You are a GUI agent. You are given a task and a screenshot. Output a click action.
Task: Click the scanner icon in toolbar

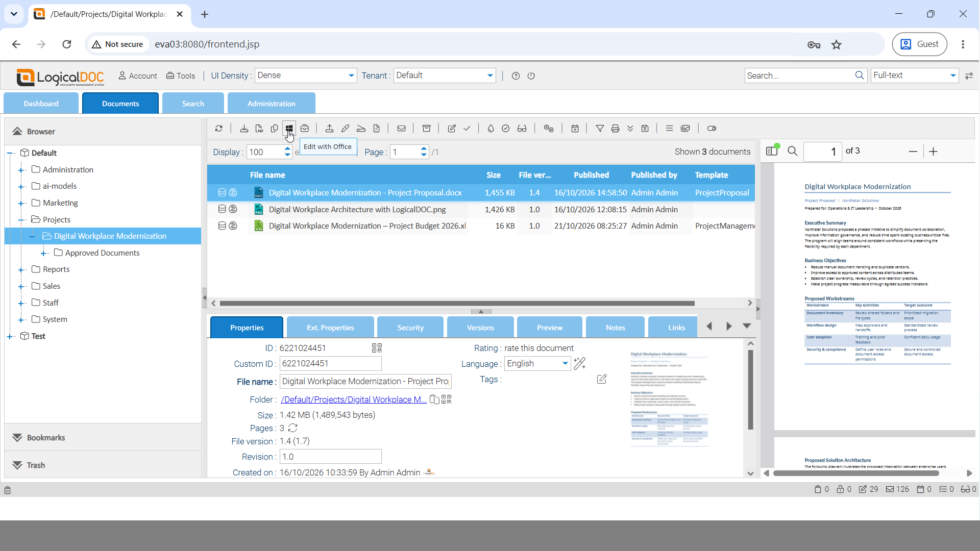361,129
